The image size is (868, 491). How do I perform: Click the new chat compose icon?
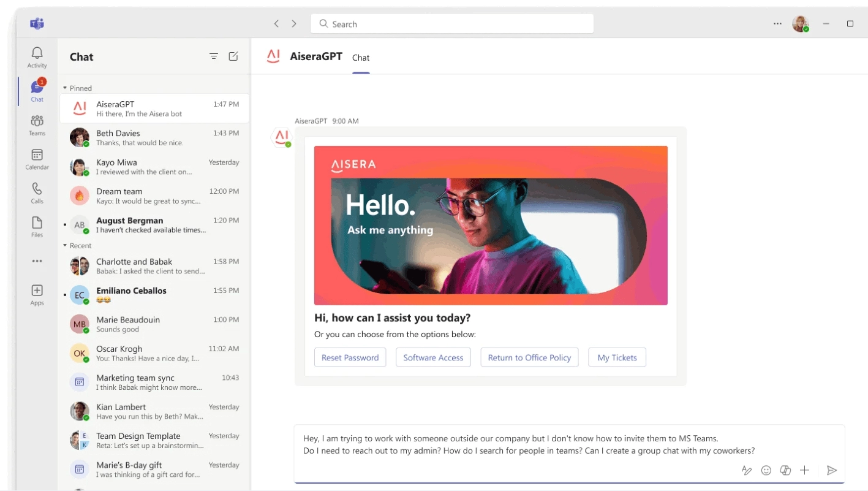[x=233, y=56]
